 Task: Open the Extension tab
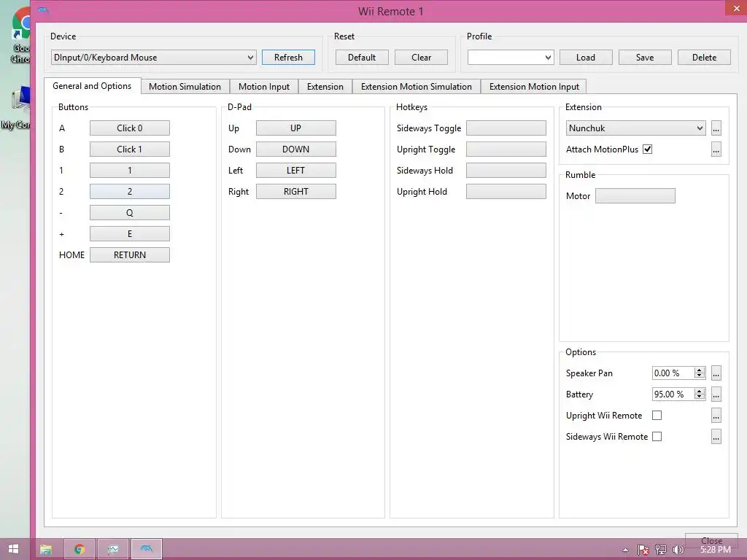[x=325, y=87]
